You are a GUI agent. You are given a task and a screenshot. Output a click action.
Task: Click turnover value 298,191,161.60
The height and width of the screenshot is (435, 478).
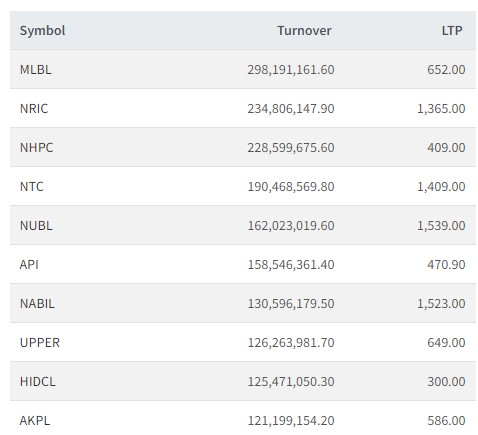pyautogui.click(x=291, y=70)
